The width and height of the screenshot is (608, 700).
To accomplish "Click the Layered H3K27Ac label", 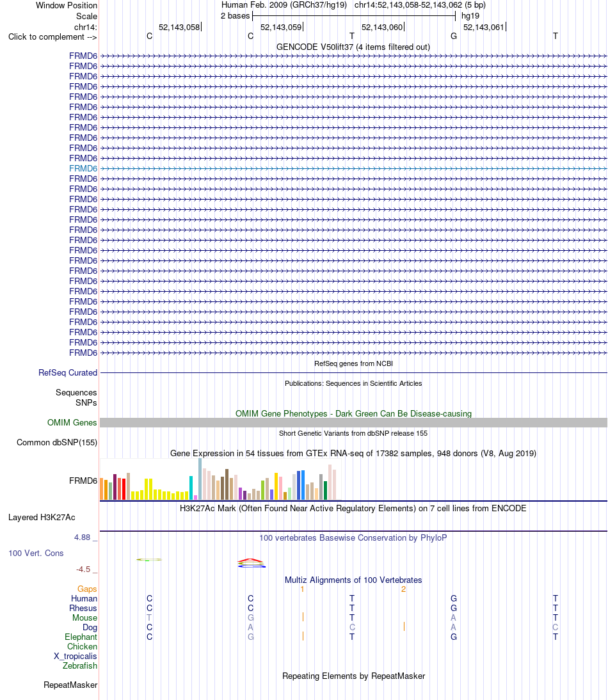I will coord(42,518).
